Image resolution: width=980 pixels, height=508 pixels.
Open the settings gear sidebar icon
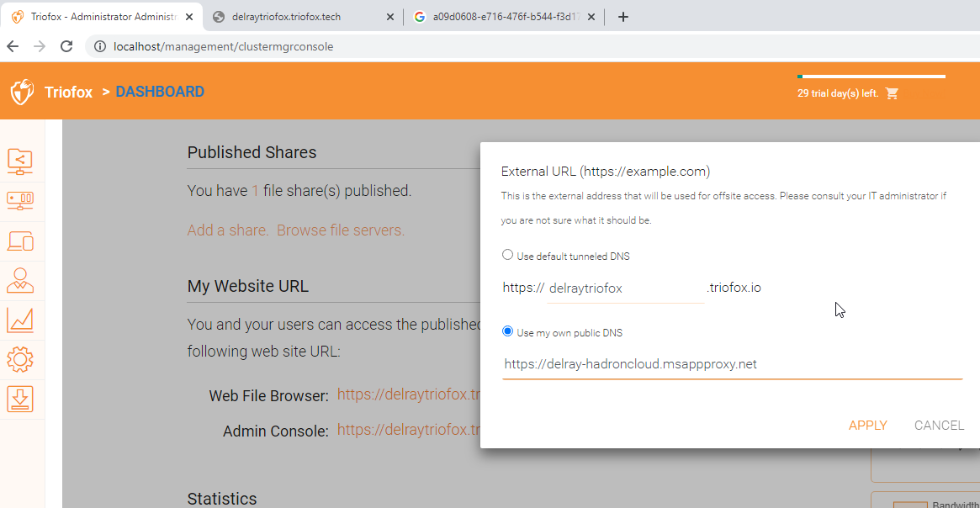pos(20,359)
